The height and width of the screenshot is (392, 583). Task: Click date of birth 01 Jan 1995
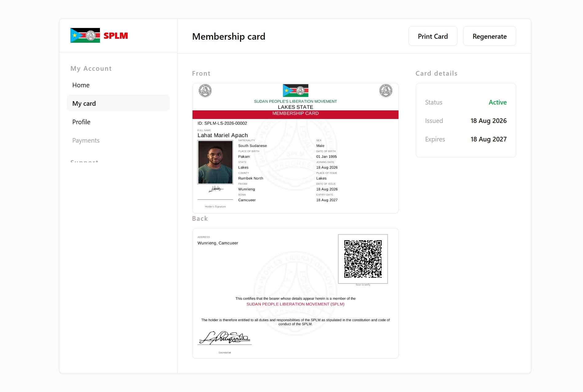[x=327, y=156]
